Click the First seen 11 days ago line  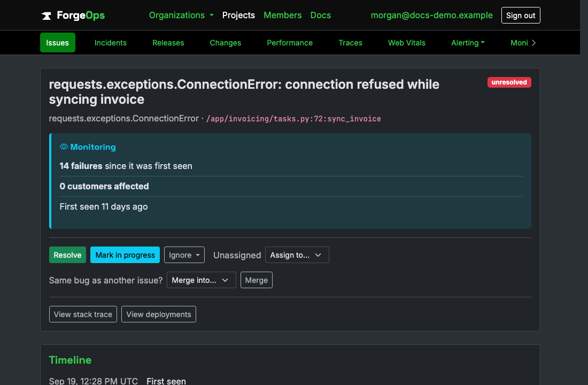104,207
